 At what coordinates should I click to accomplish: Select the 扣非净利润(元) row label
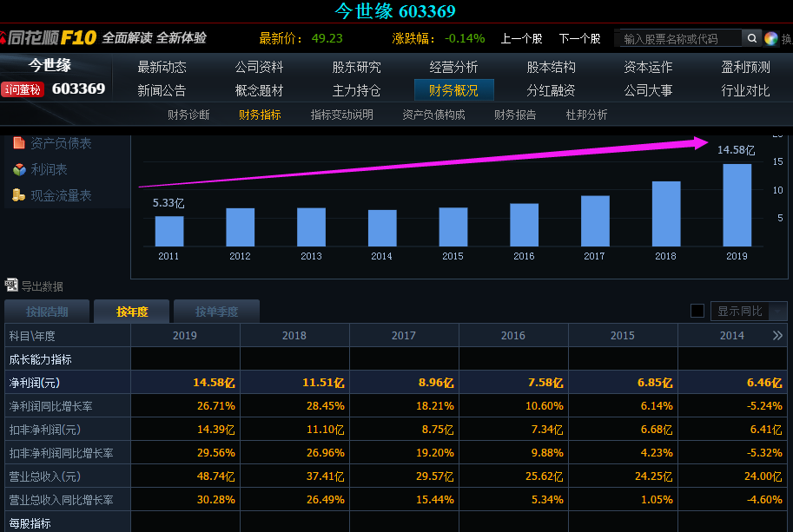click(44, 430)
